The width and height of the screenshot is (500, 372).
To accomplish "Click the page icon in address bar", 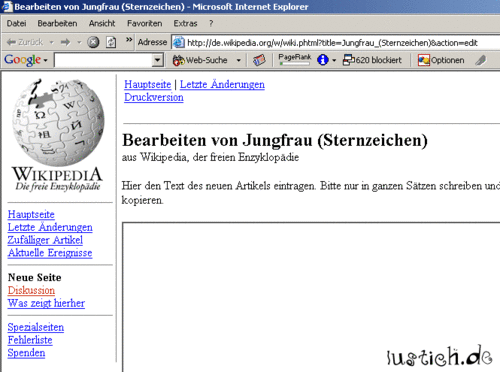I will pyautogui.click(x=179, y=42).
